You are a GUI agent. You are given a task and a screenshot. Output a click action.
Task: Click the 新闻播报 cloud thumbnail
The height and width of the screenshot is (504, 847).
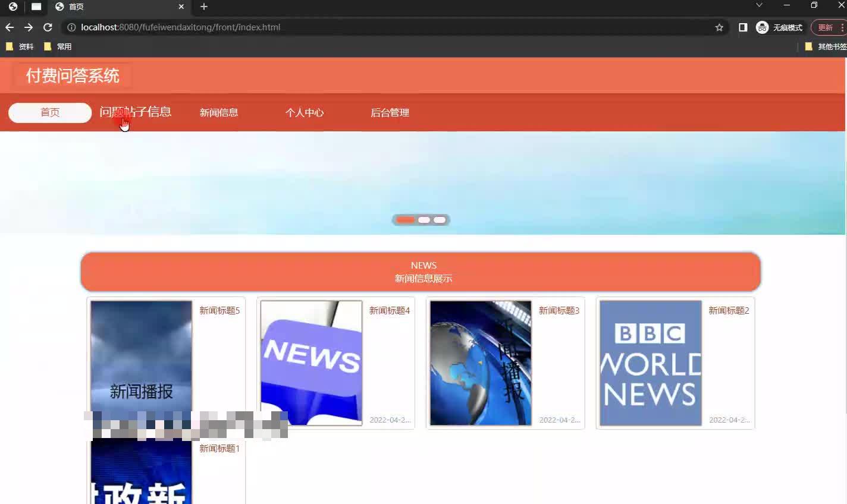point(142,357)
